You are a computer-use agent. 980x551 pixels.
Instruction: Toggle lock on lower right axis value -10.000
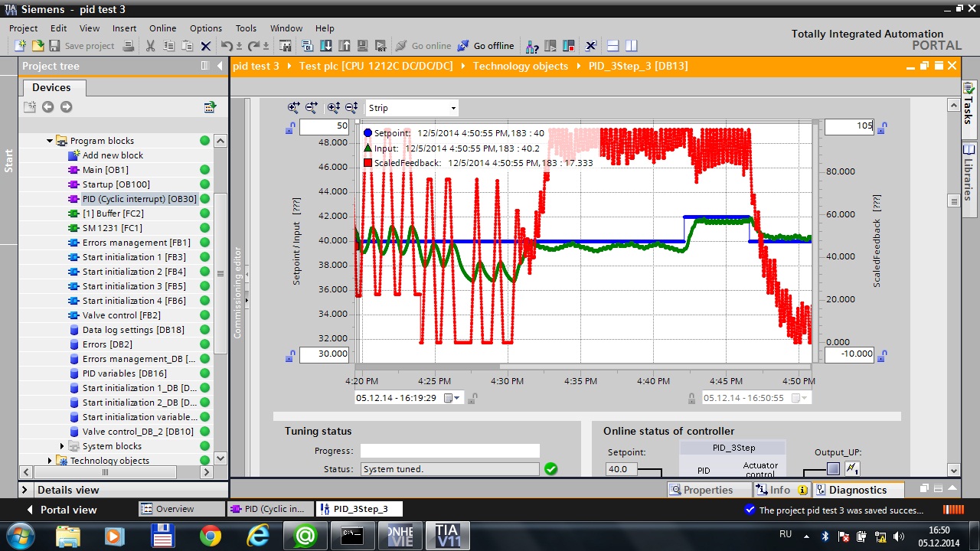(x=882, y=355)
